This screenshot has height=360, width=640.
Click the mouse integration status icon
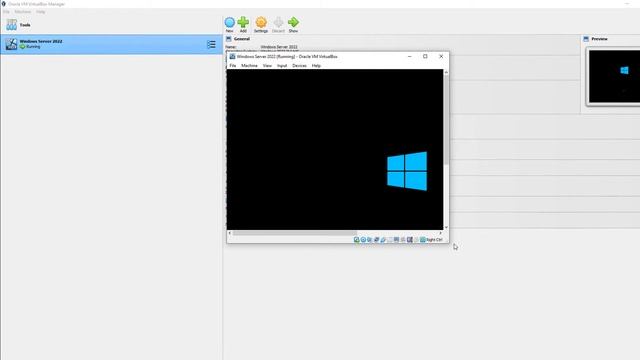pos(416,240)
